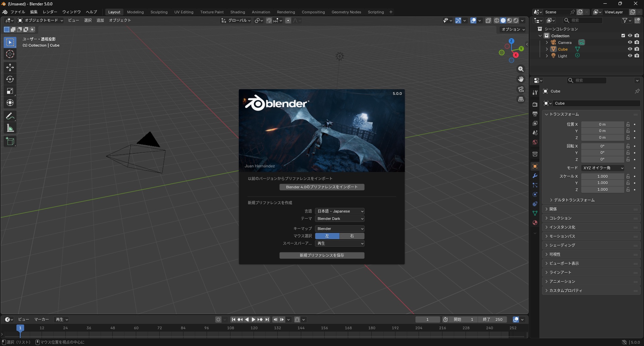This screenshot has width=644, height=346.
Task: Select the Rotate tool
Action: [10, 79]
